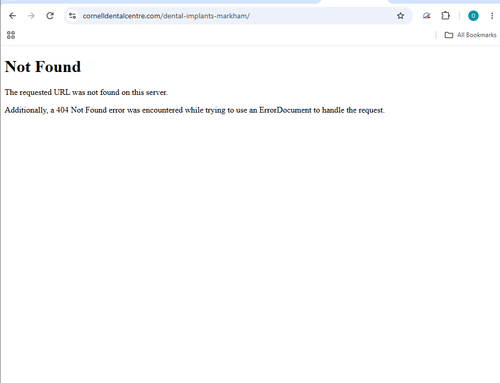Click 'The requested URL was not found' text

(x=86, y=92)
